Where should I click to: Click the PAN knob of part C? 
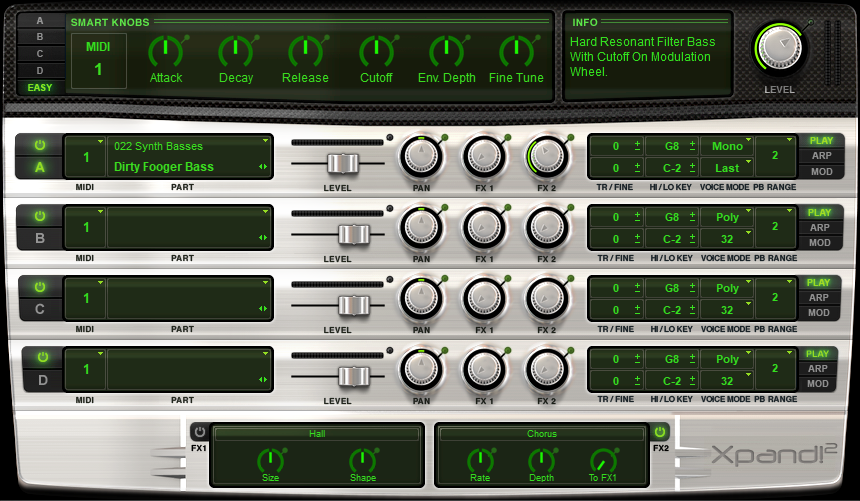click(x=421, y=299)
